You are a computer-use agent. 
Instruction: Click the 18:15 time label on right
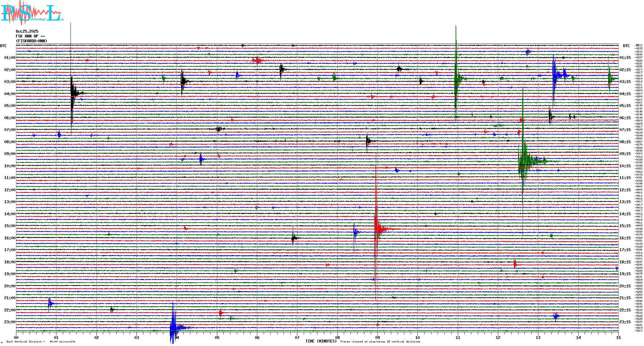[625, 262]
